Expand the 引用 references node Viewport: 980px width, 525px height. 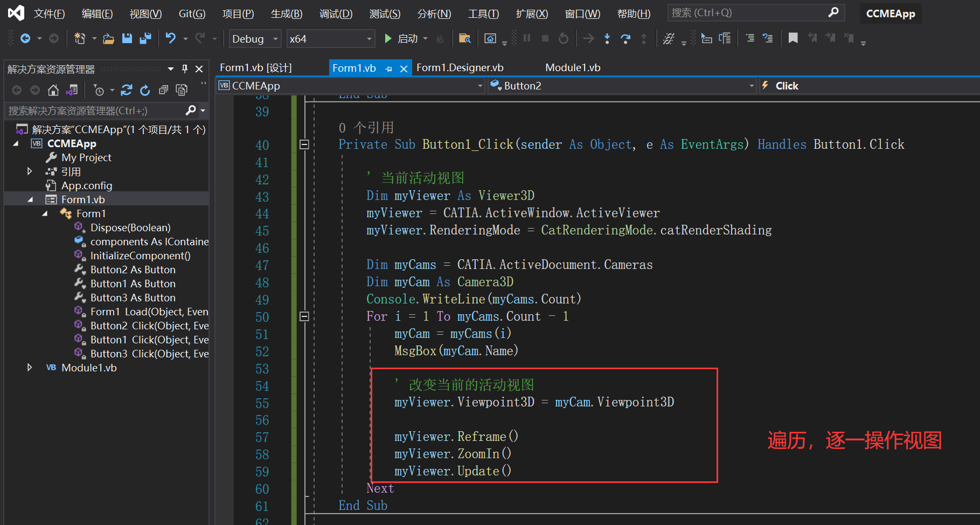(x=30, y=171)
